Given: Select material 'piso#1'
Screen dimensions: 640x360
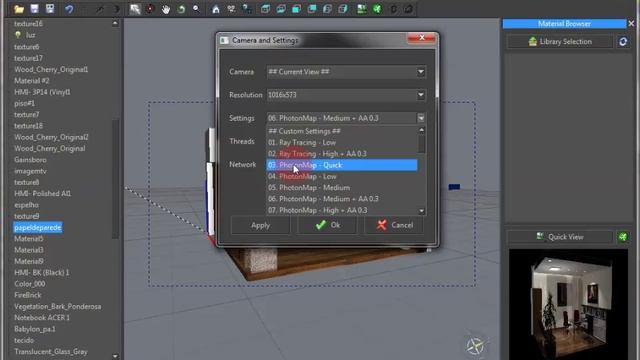Looking at the screenshot, I should point(24,103).
